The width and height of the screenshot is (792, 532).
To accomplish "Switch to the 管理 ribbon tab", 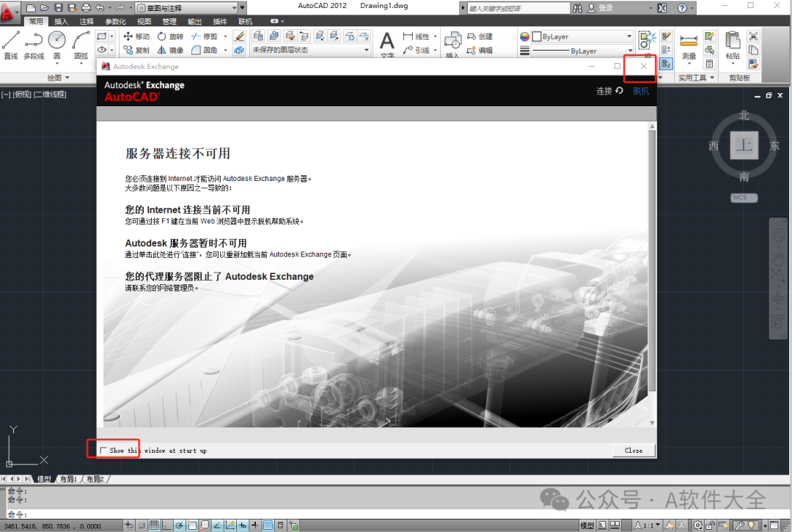I will tap(169, 21).
